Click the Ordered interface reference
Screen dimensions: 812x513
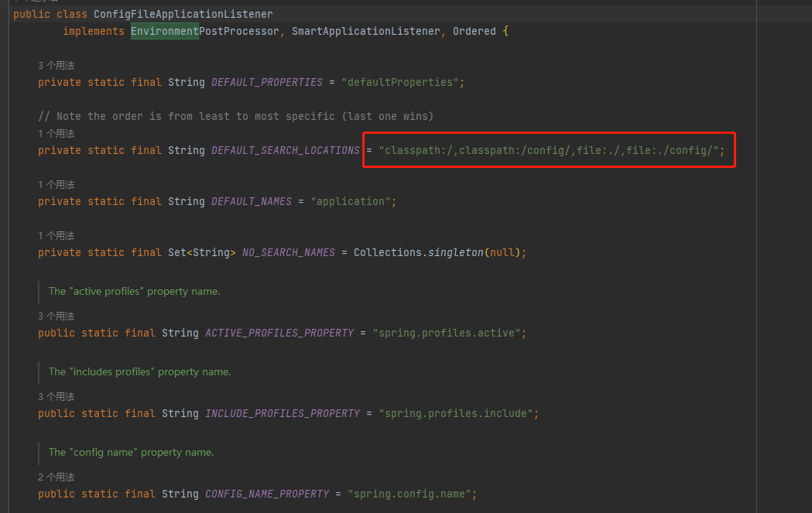pyautogui.click(x=475, y=31)
